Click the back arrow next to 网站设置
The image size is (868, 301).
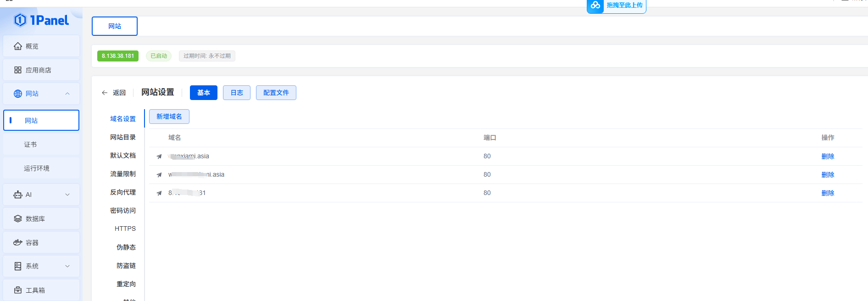105,92
